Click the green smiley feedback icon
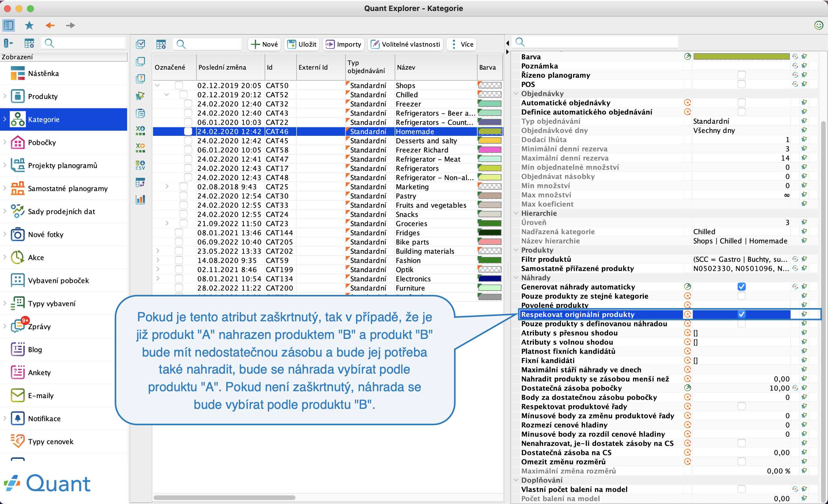 click(819, 25)
